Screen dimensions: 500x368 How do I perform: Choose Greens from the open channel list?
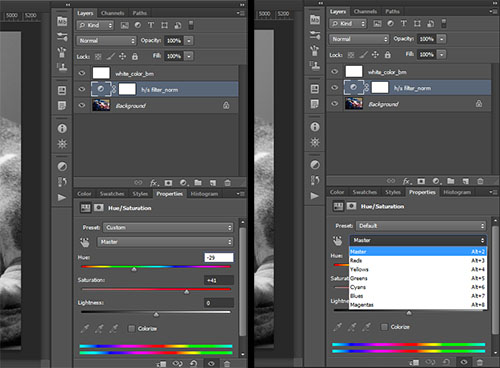point(418,278)
